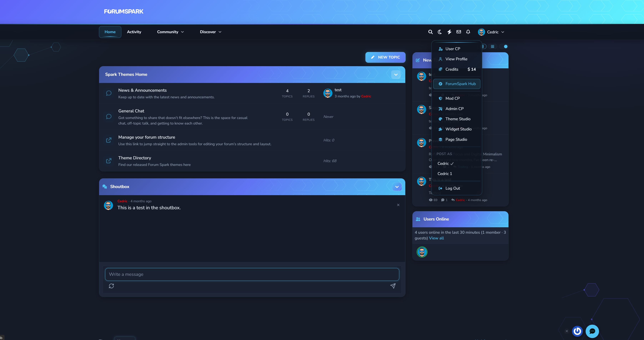Select View Profile menu item
The image size is (644, 340).
[x=457, y=59]
